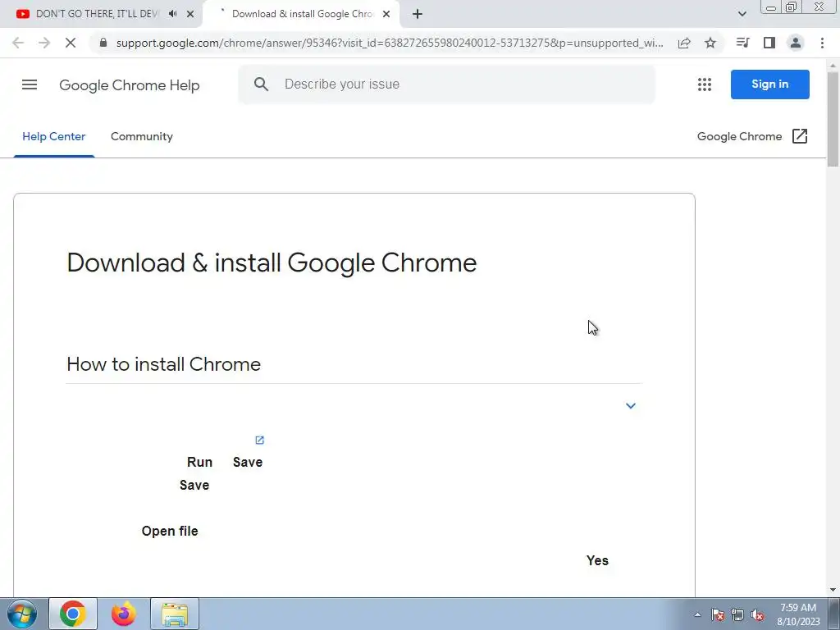Close the YouTube tab
The width and height of the screenshot is (840, 630).
[x=190, y=14]
